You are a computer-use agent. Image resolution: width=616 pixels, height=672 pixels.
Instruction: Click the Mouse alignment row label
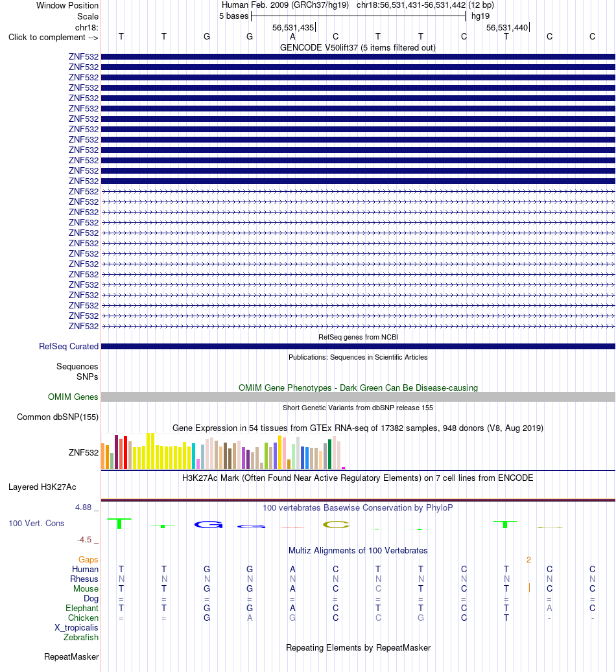tap(86, 589)
